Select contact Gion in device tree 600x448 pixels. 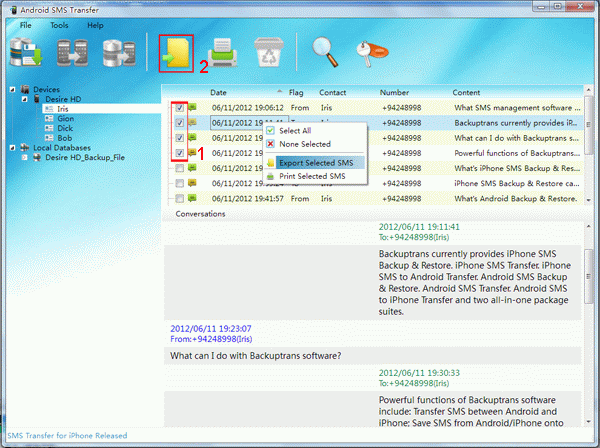[x=65, y=119]
